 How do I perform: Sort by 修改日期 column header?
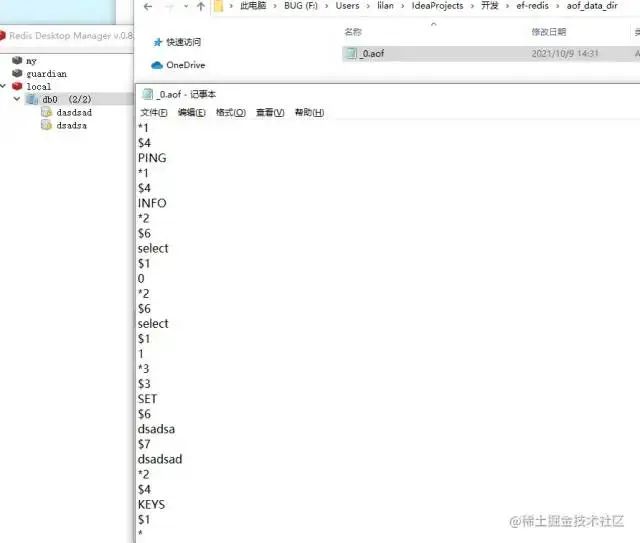click(x=549, y=32)
